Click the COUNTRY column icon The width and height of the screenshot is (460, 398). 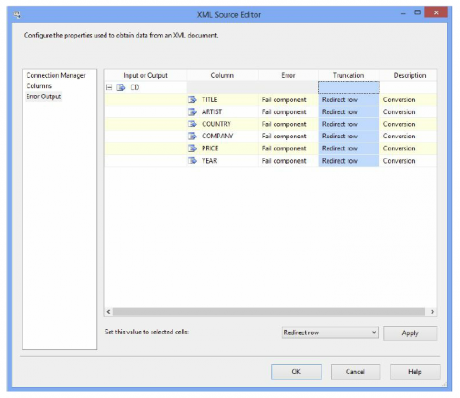[192, 124]
